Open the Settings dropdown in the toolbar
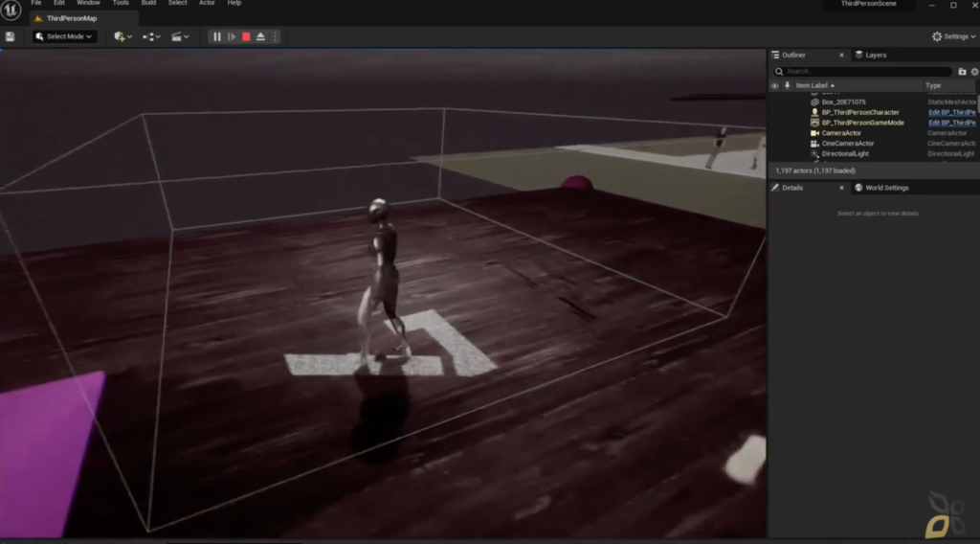This screenshot has width=980, height=544. pos(954,37)
